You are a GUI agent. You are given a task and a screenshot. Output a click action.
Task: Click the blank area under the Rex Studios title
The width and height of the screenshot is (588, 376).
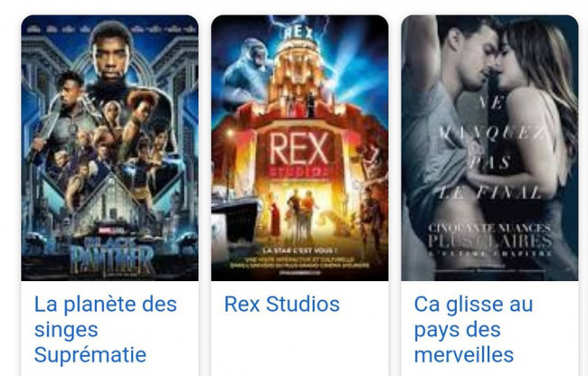pyautogui.click(x=299, y=346)
